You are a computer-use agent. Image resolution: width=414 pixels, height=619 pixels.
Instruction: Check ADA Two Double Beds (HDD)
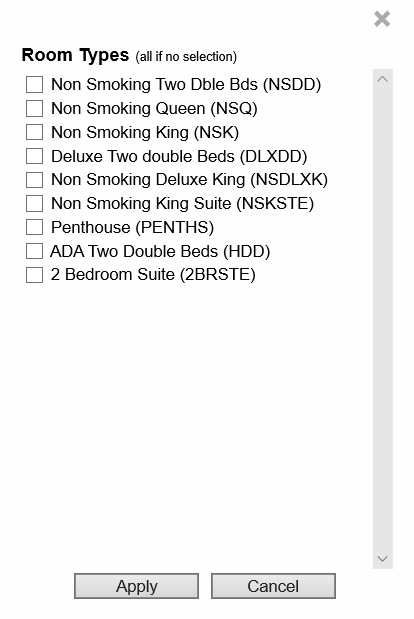(x=34, y=251)
